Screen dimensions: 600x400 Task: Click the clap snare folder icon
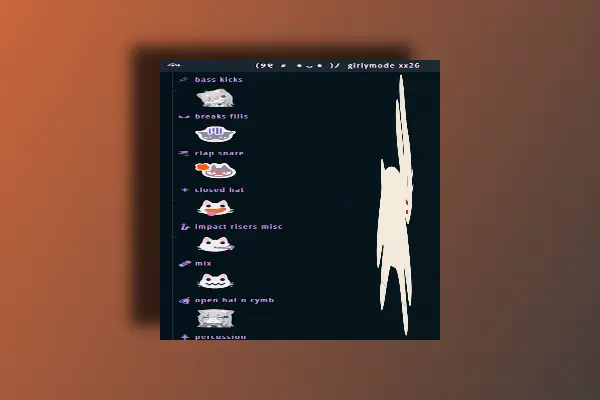pos(184,153)
